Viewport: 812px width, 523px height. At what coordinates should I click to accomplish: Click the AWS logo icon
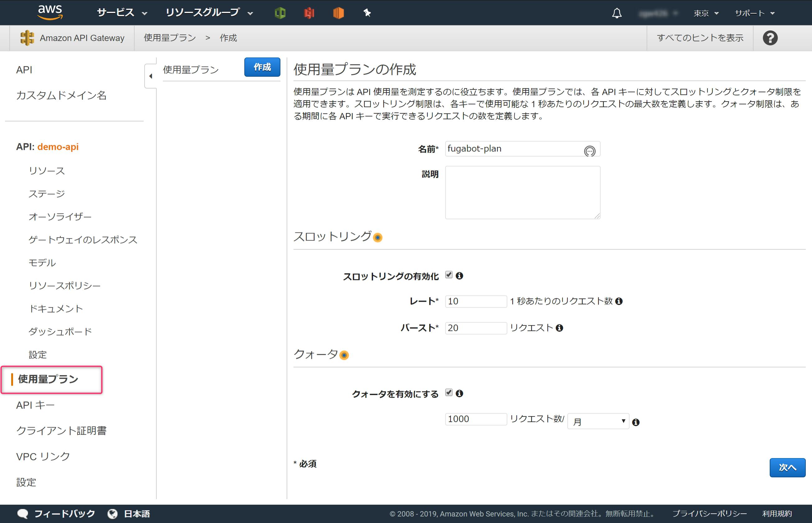point(50,12)
